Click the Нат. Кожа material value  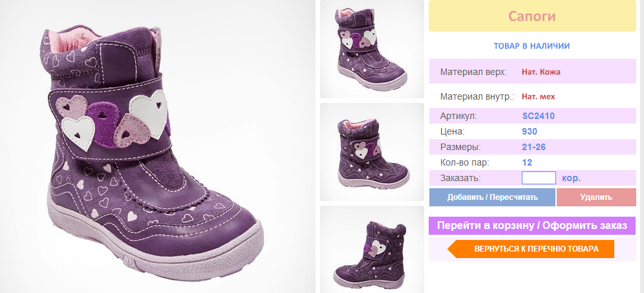click(x=541, y=72)
